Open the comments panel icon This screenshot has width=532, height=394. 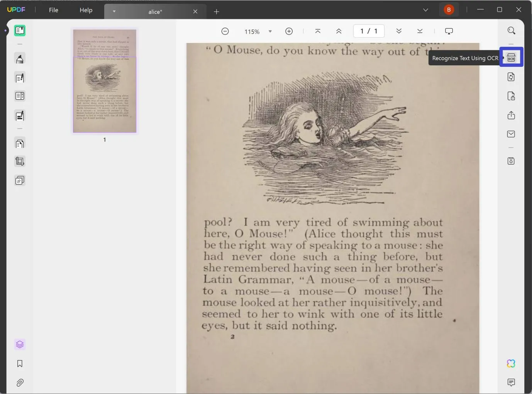pos(511,382)
